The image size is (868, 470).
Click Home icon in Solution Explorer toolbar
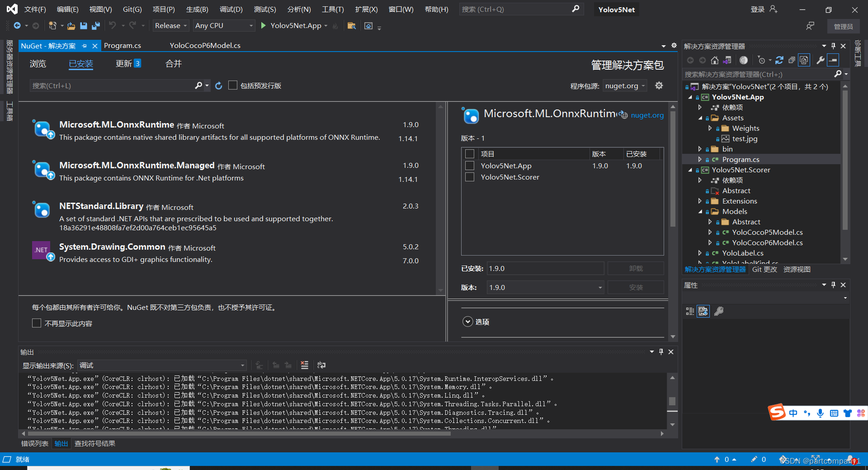(715, 60)
